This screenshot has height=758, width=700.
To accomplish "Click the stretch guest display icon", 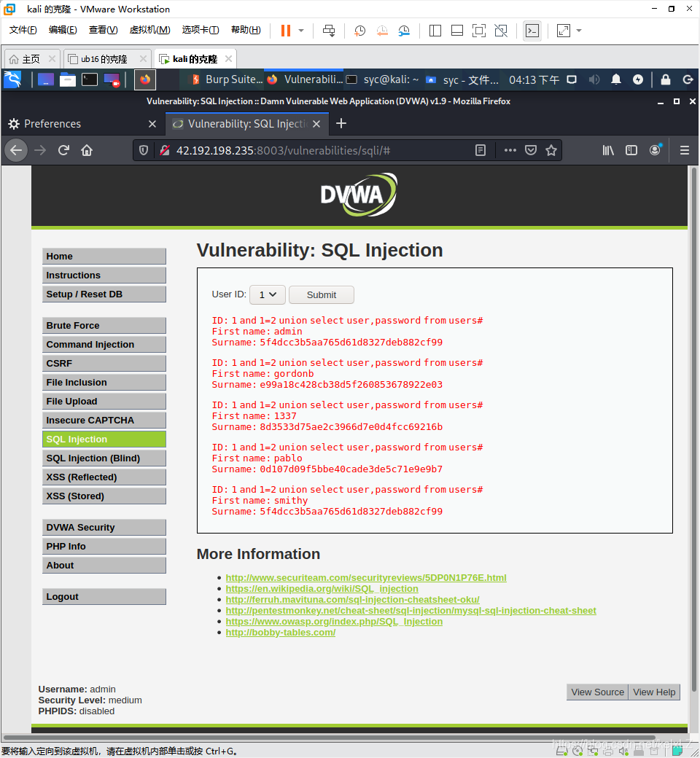I will [x=564, y=31].
